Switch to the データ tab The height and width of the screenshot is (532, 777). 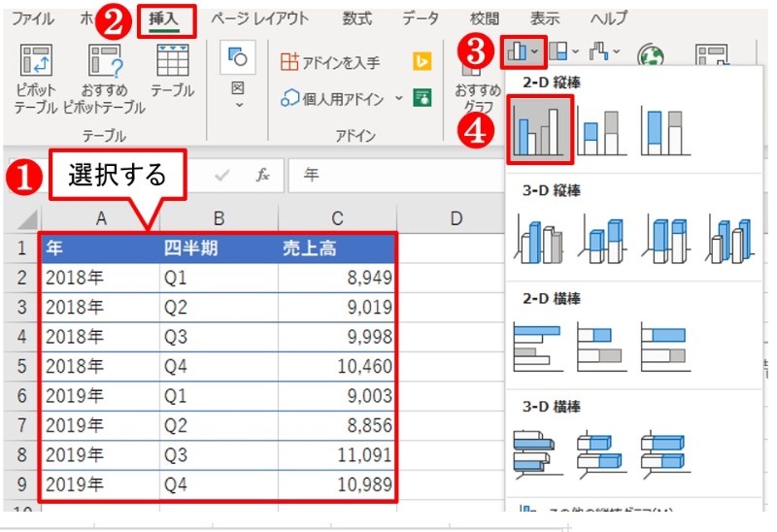[x=421, y=18]
